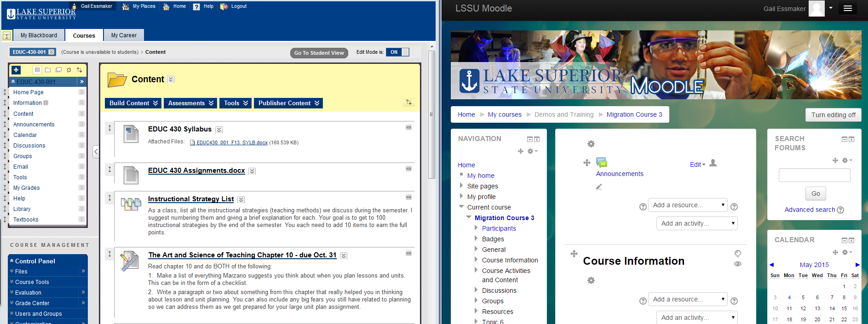This screenshot has height=324, width=868.
Task: Click the Search Forums text input field
Action: click(x=815, y=175)
